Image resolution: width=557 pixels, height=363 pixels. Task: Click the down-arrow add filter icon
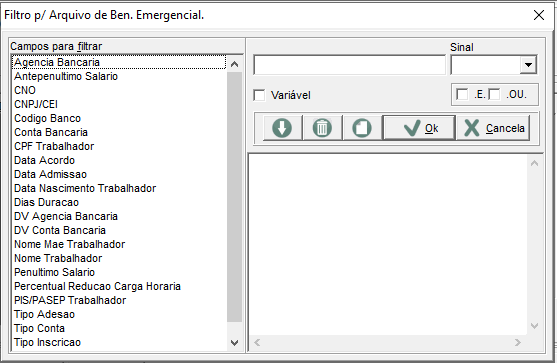282,128
